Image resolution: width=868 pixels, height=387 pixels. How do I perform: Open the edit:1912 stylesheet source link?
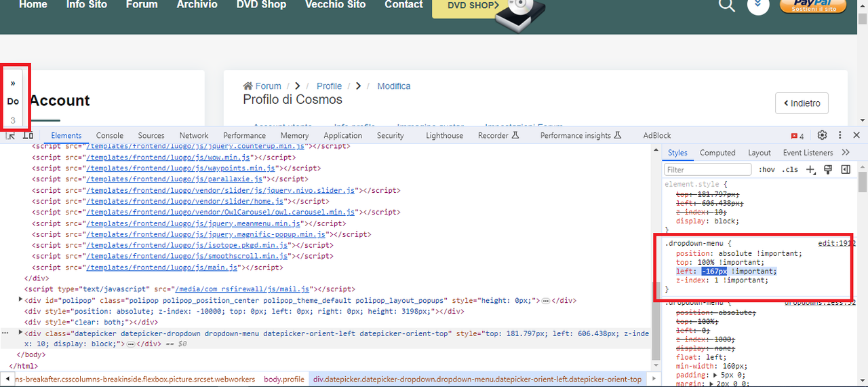pyautogui.click(x=837, y=243)
